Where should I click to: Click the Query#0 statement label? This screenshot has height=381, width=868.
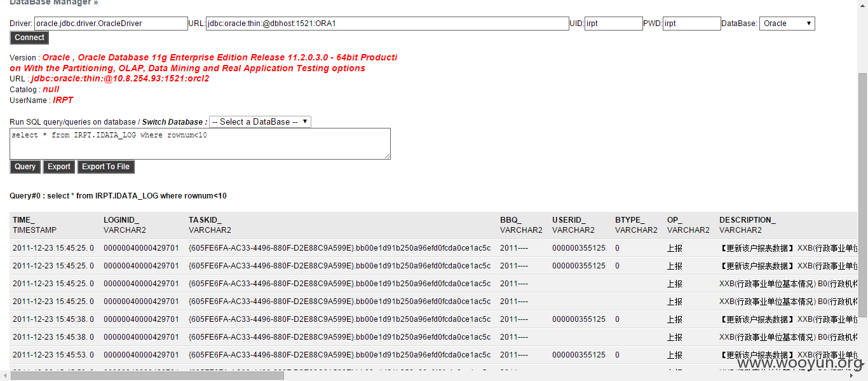click(118, 196)
